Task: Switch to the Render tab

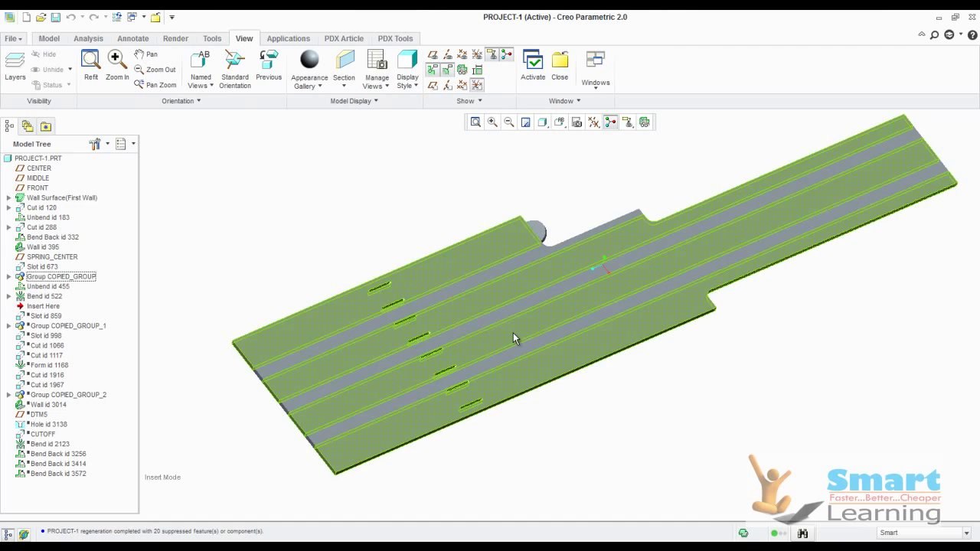Action: click(x=175, y=38)
